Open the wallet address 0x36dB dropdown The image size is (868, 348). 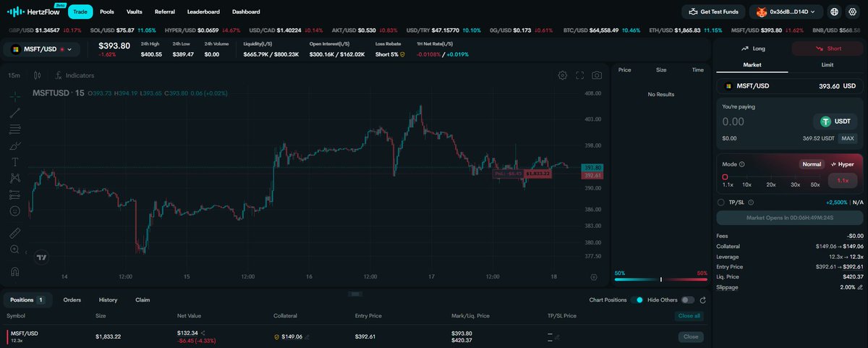tap(786, 12)
